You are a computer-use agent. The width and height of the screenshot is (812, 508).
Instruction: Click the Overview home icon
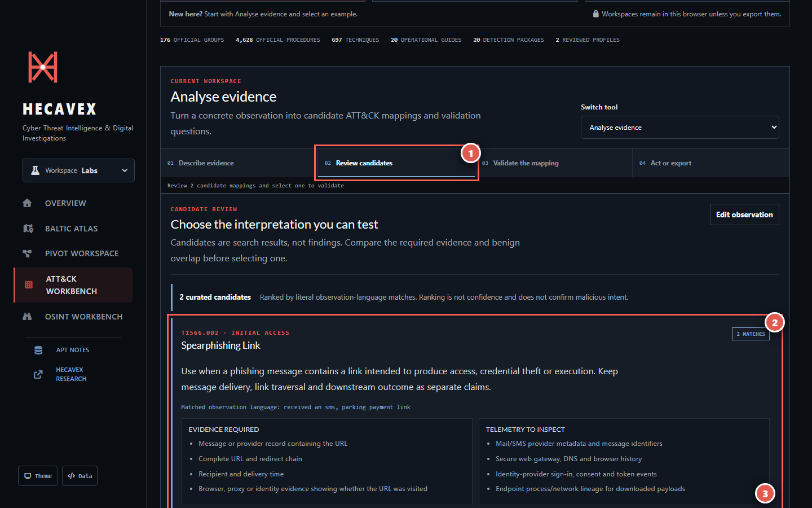coord(27,203)
